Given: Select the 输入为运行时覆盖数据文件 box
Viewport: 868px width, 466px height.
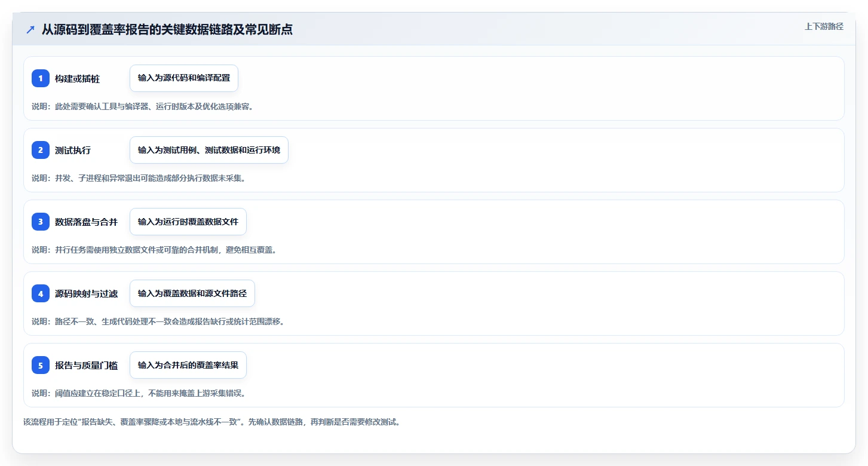Looking at the screenshot, I should pos(188,222).
